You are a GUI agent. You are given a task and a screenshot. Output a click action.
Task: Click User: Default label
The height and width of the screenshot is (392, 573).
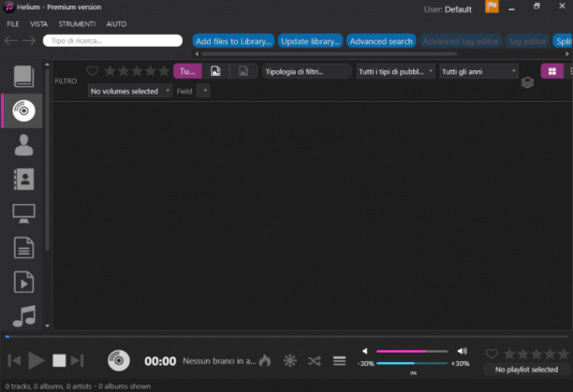pos(448,9)
